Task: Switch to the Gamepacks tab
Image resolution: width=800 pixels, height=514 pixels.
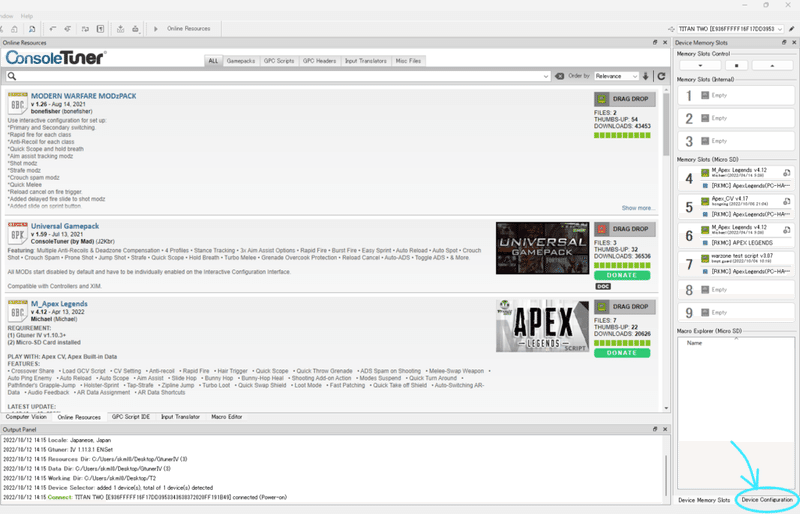Action: 241,61
